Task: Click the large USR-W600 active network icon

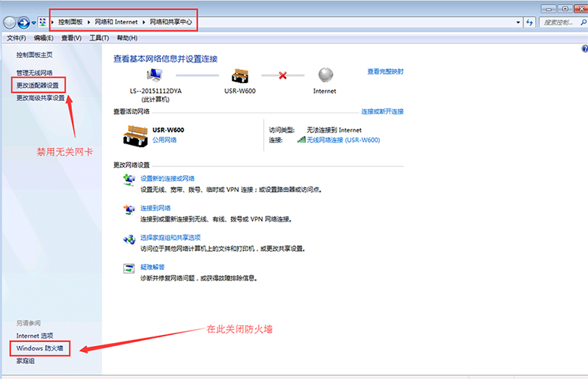Action: click(x=137, y=134)
